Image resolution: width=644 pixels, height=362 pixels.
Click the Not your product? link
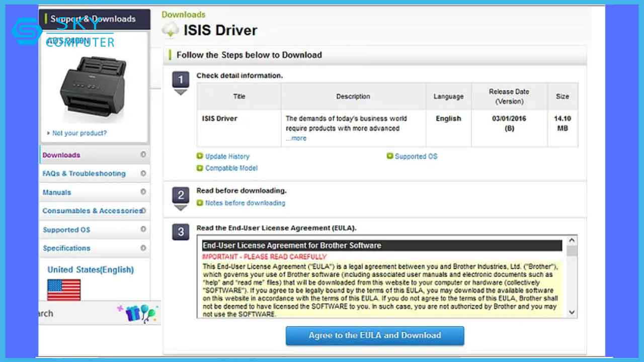click(x=79, y=133)
